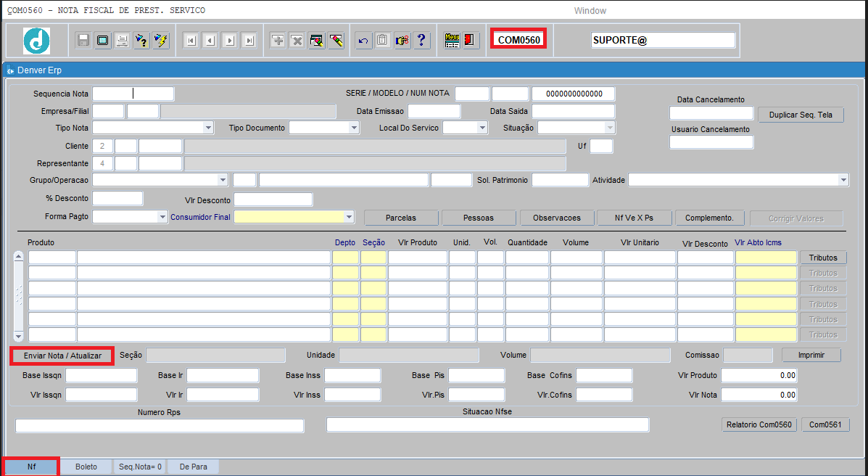Open the Situação dropdown

610,128
